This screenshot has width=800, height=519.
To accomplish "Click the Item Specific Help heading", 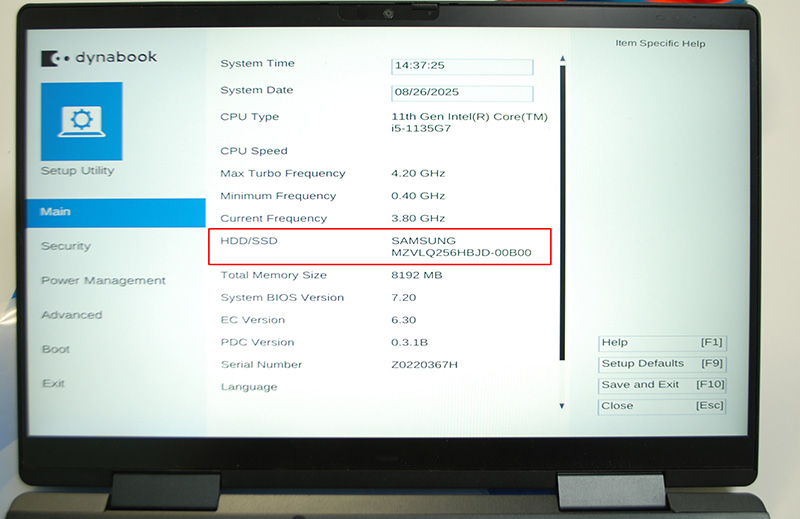I will (x=659, y=44).
